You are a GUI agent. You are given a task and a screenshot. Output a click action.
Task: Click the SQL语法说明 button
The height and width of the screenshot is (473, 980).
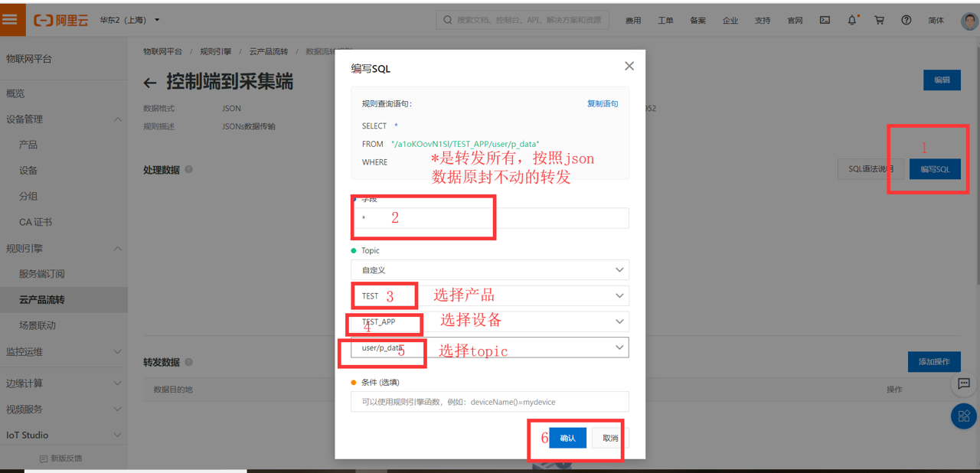tap(870, 168)
